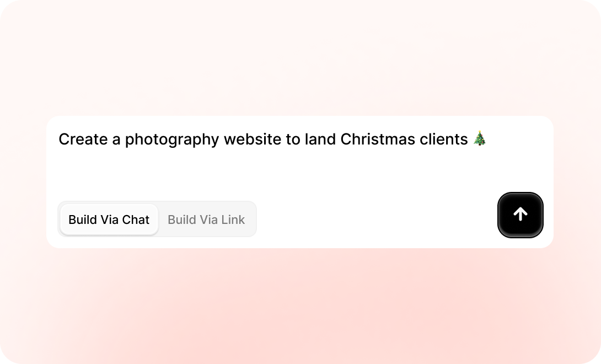Click the blank space between mode switch and send button
The image size is (601, 364).
pos(375,220)
